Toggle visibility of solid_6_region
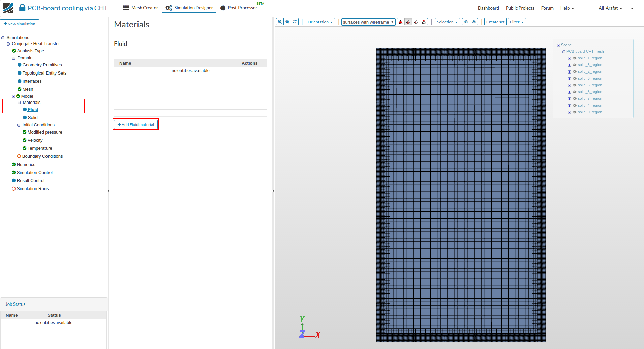The height and width of the screenshot is (349, 644). click(575, 79)
